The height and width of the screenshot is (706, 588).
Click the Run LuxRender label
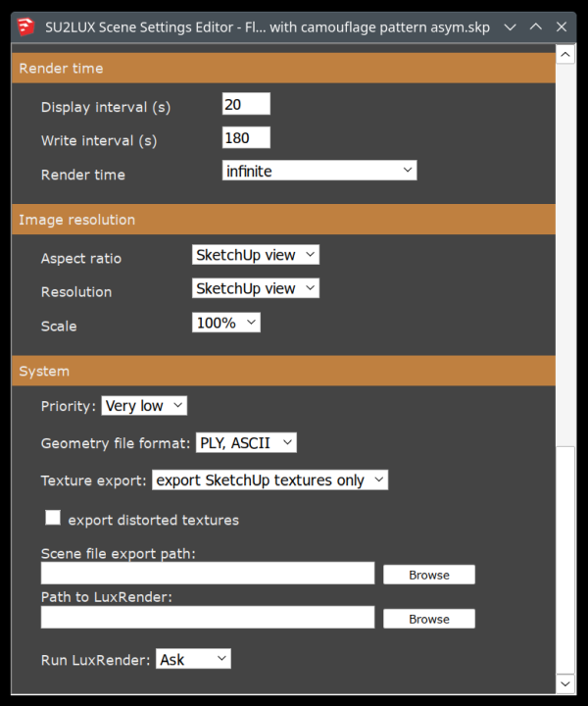[95, 660]
